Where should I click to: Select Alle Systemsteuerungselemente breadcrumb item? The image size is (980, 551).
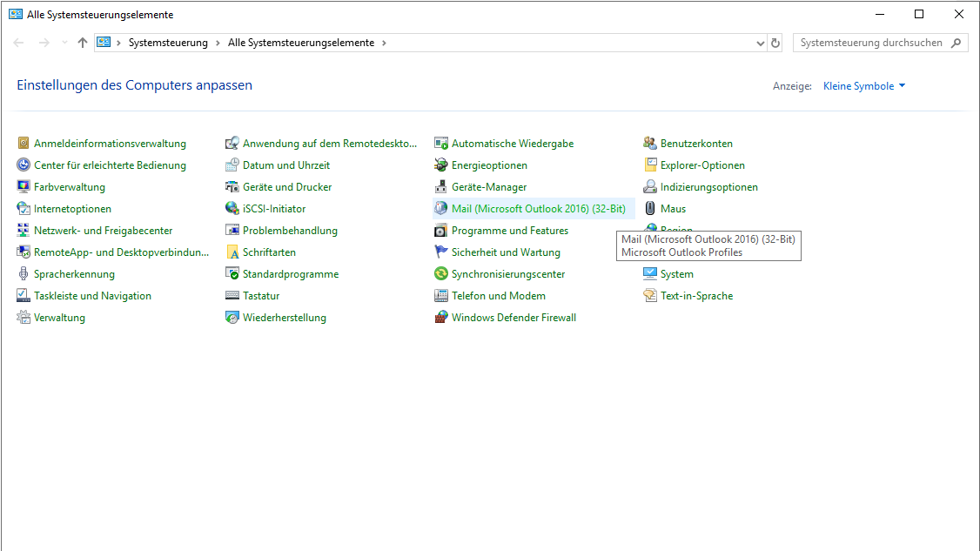(x=301, y=43)
